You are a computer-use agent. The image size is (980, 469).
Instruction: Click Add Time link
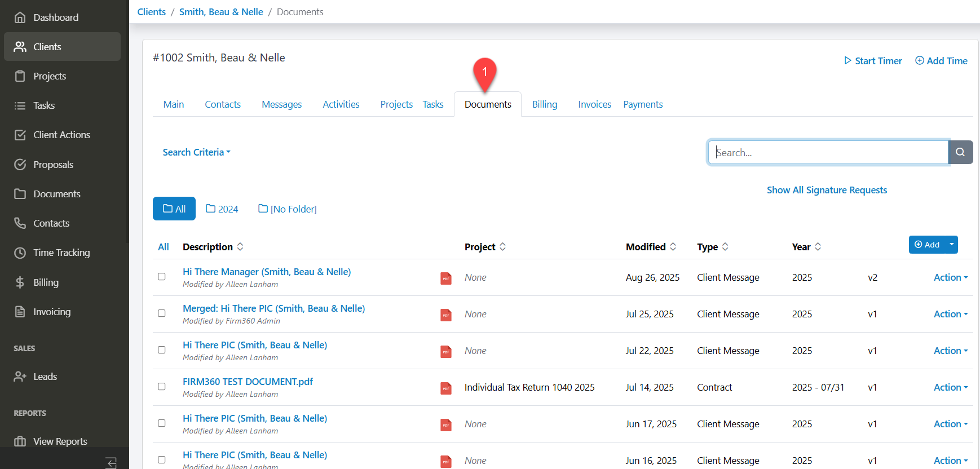pyautogui.click(x=941, y=61)
